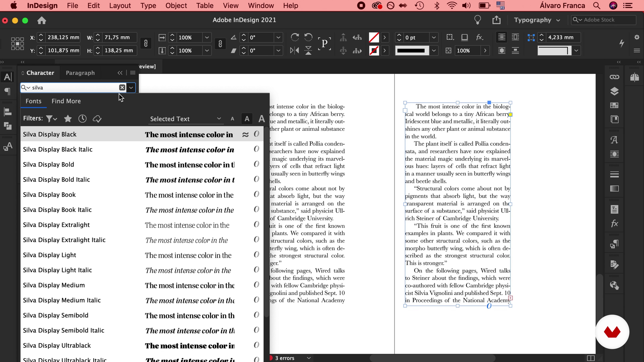
Task: Choose Silva Display Book Italic font
Action: click(x=142, y=210)
